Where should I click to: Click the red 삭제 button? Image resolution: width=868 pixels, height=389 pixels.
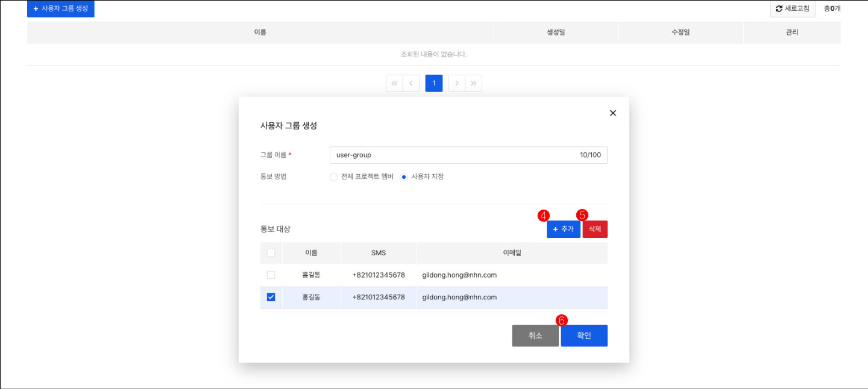point(595,229)
